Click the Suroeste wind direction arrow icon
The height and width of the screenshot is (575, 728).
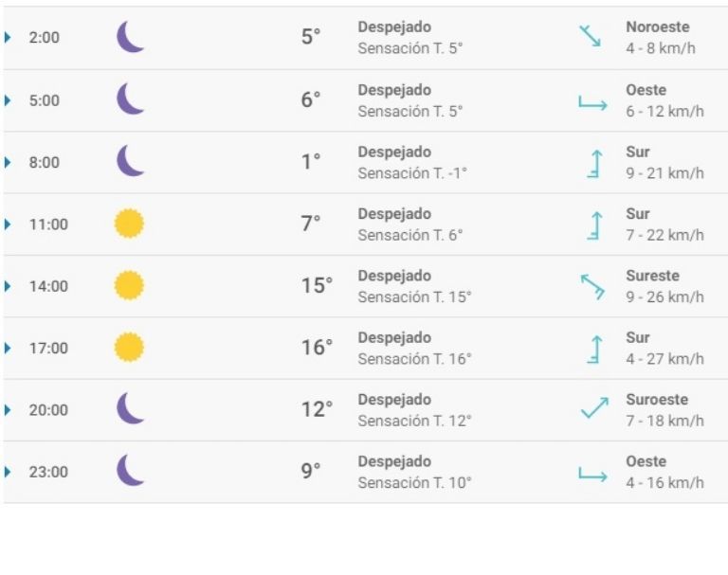click(x=593, y=409)
